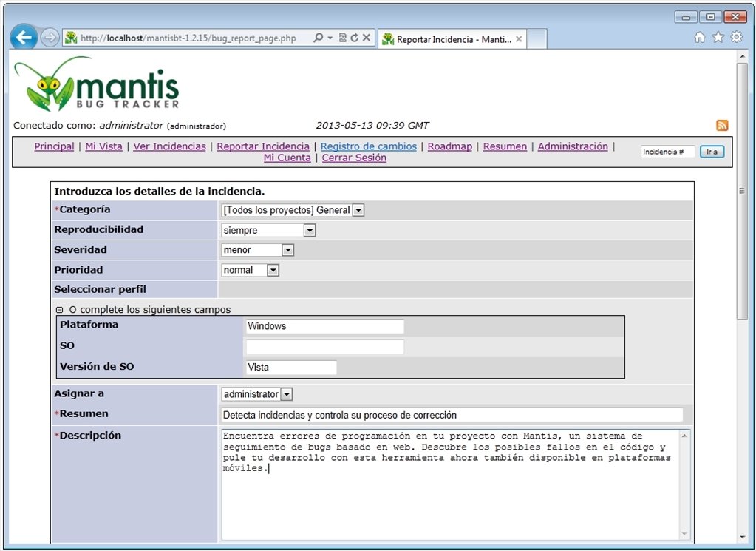Open the Administración link

573,146
